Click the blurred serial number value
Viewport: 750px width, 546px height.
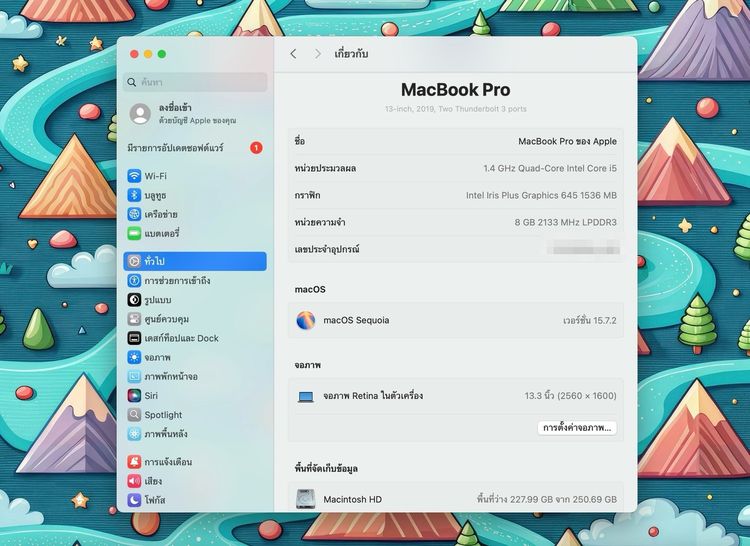583,249
